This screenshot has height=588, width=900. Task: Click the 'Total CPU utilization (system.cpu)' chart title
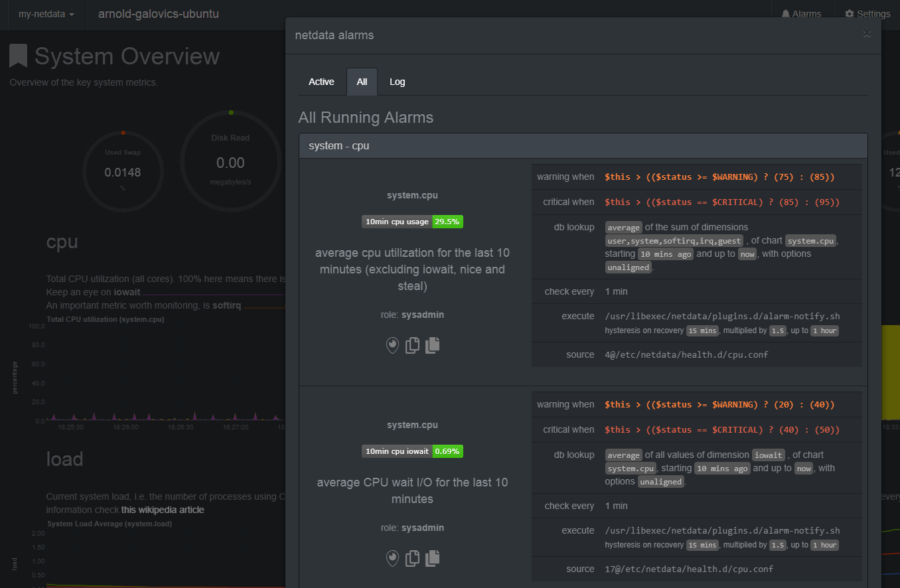[106, 319]
